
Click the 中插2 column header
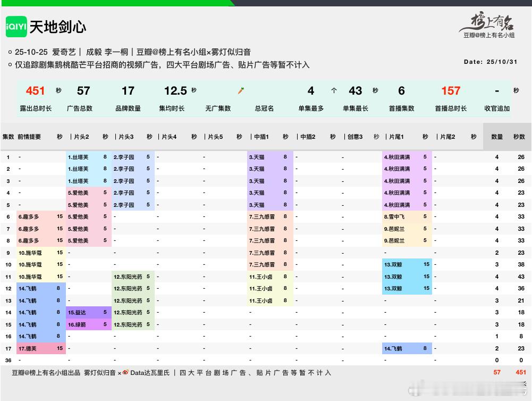[308, 137]
